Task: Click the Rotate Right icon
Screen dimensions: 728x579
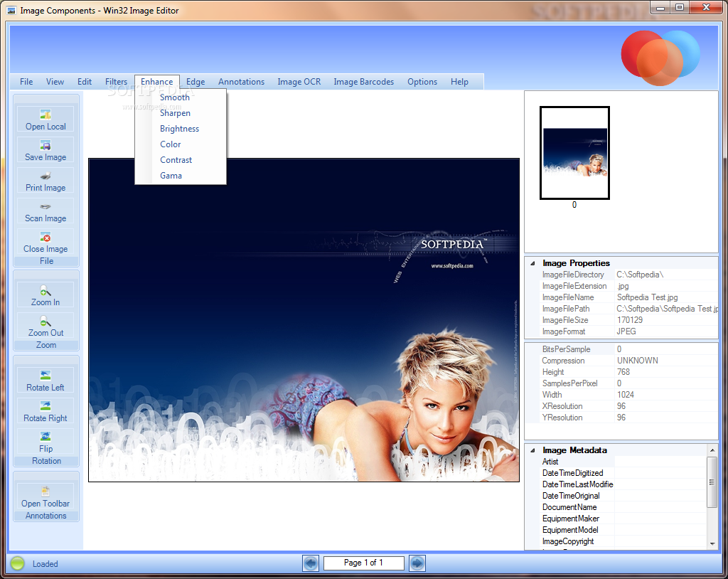Action: [x=45, y=406]
